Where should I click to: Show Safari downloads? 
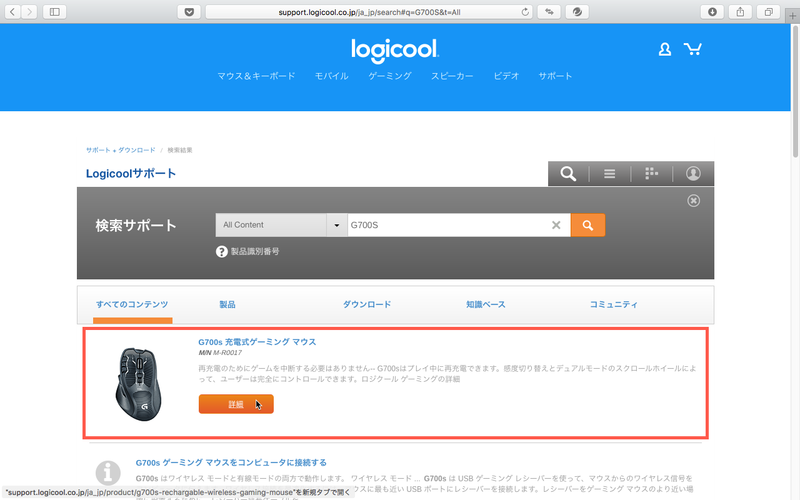click(712, 12)
